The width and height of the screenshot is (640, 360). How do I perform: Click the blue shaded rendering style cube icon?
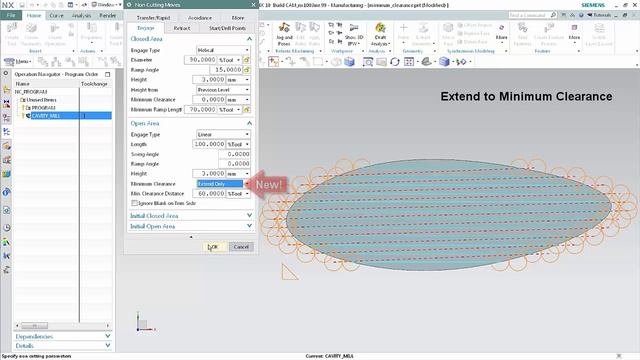coord(444,62)
